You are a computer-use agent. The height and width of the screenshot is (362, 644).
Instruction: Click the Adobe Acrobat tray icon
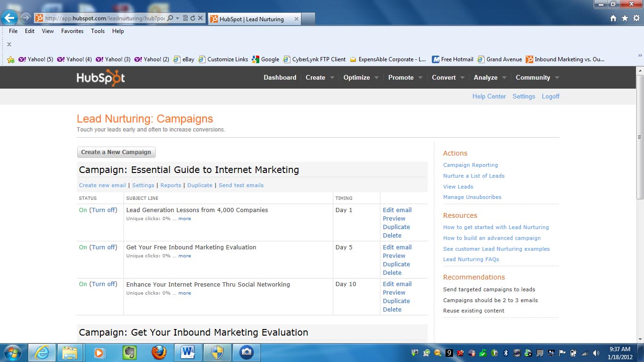coord(460,353)
